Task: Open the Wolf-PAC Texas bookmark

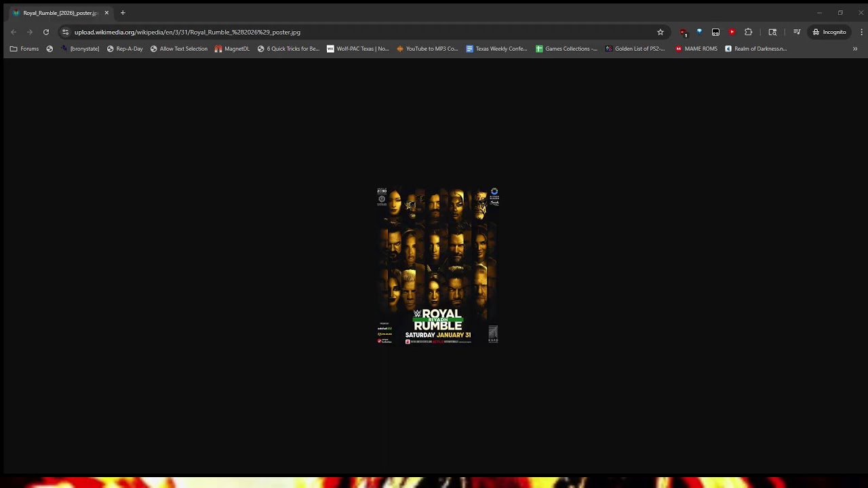Action: 358,49
